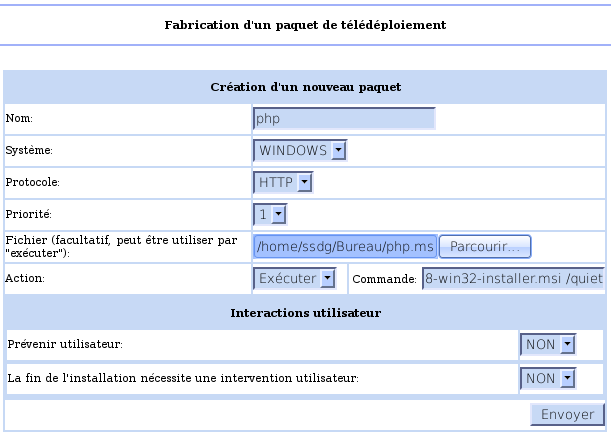This screenshot has width=611, height=436.
Task: Click the page title Fabrication d'un paquet
Action: pyautogui.click(x=305, y=24)
